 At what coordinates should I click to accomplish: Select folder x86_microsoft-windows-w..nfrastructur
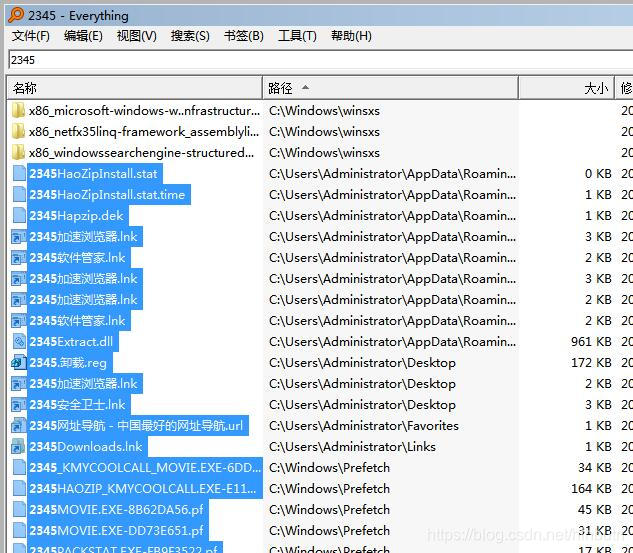coord(144,111)
